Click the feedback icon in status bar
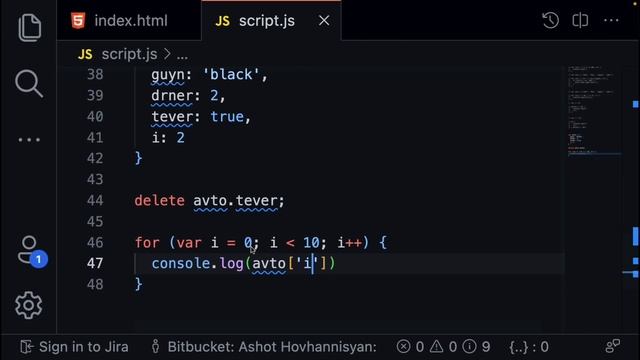Image resolution: width=640 pixels, height=360 pixels. (x=612, y=346)
